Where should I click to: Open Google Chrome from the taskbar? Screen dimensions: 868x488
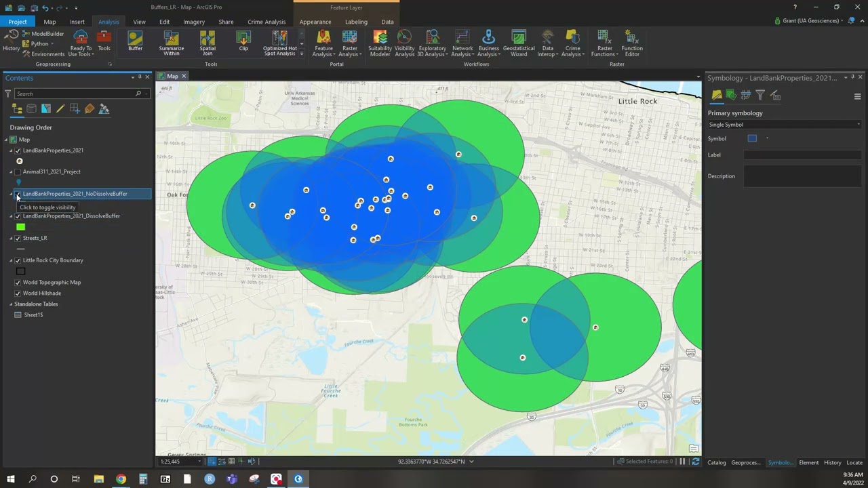coord(121,479)
